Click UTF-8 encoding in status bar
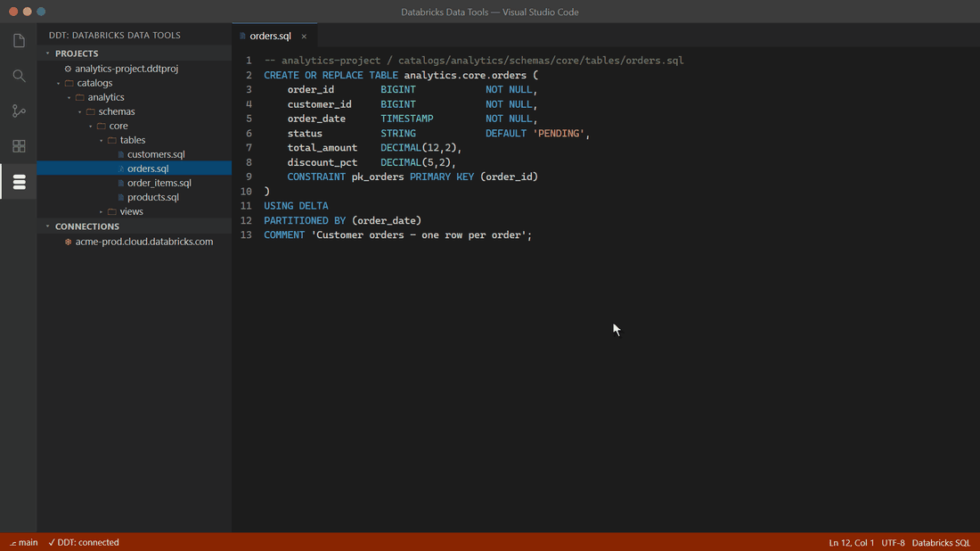980x551 pixels. 893,543
